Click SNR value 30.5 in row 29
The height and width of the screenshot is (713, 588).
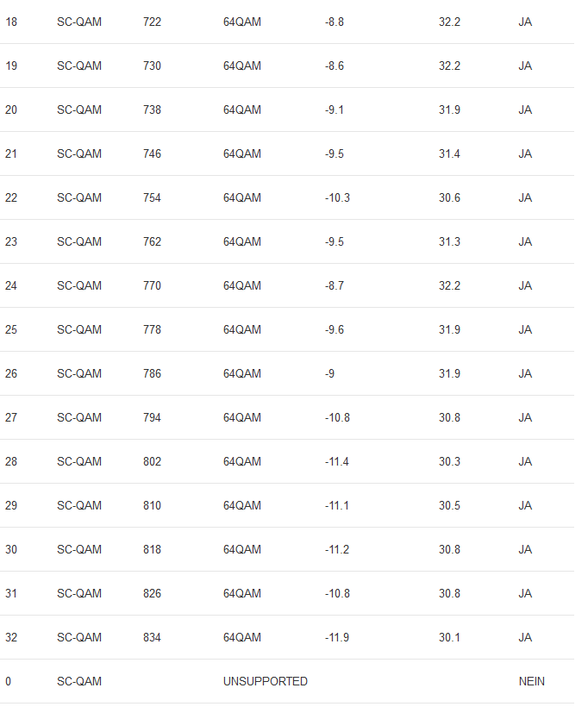point(449,505)
